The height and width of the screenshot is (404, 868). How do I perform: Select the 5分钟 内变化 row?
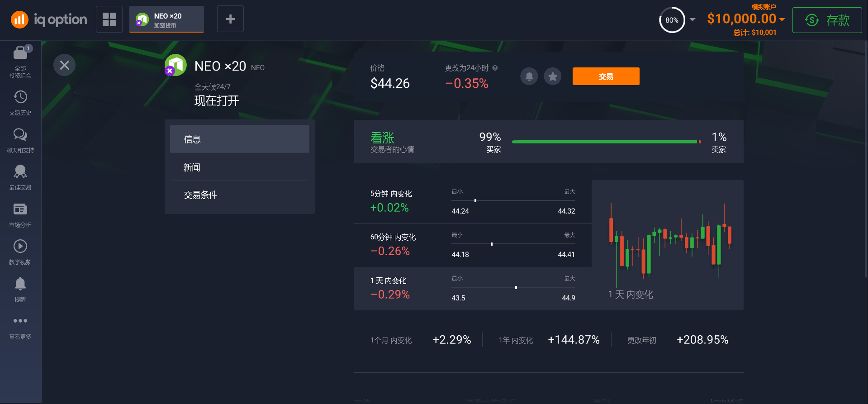(473, 202)
